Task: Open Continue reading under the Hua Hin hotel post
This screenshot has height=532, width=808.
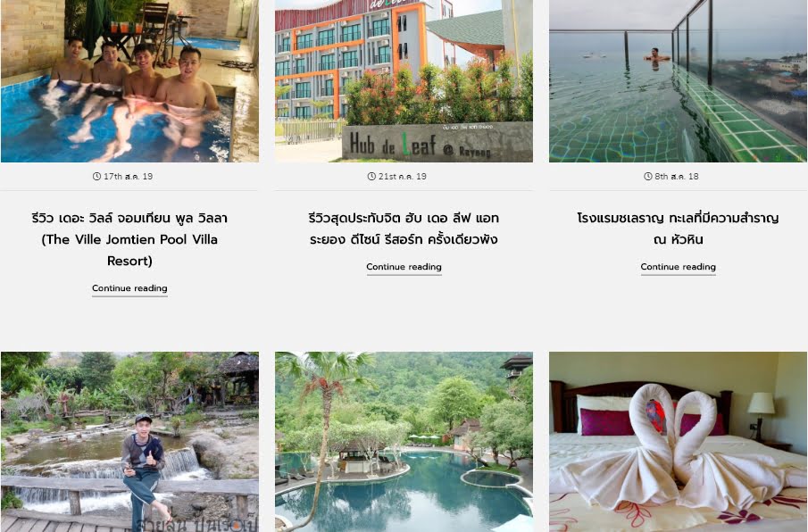Action: (679, 267)
